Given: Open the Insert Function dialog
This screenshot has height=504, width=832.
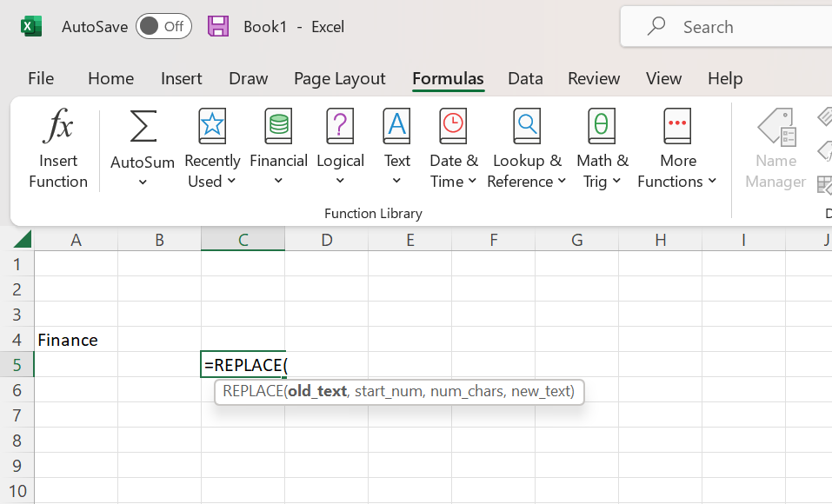Looking at the screenshot, I should tap(58, 148).
